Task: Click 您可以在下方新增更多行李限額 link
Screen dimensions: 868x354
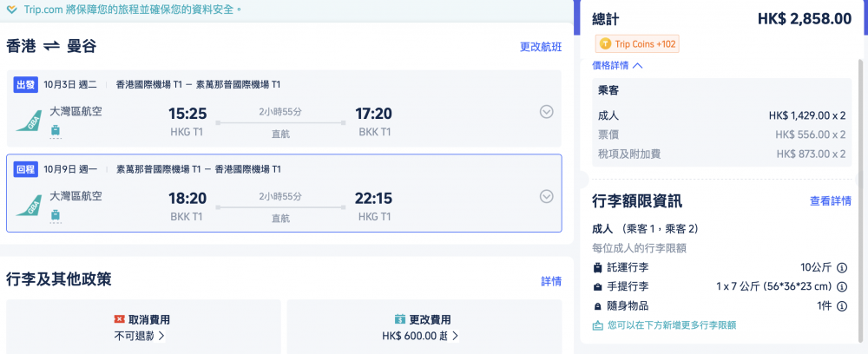Action: pos(664,325)
